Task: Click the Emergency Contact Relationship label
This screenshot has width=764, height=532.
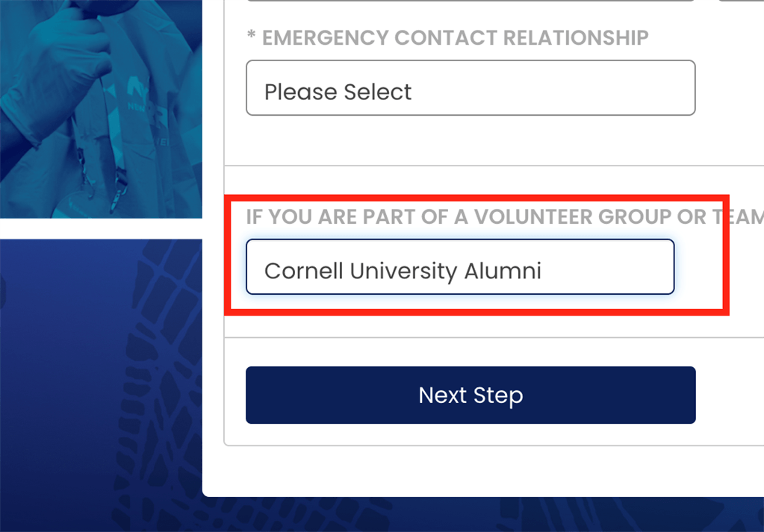Action: 455,38
